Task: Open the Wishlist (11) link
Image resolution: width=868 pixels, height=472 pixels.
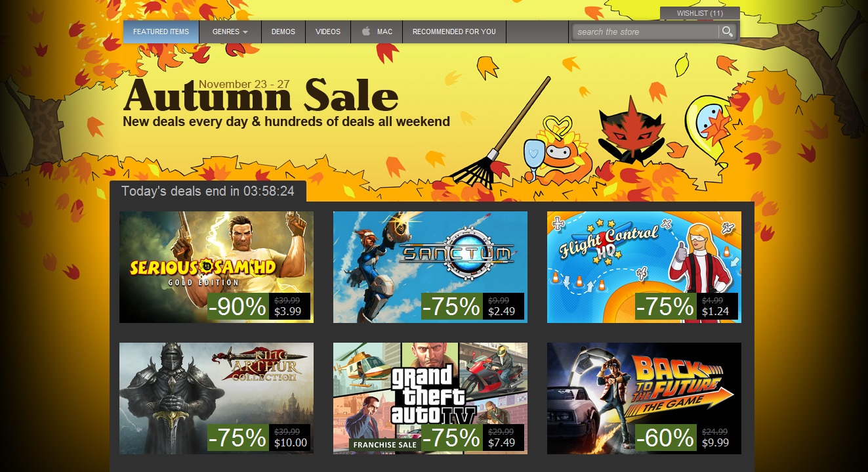Action: tap(699, 13)
